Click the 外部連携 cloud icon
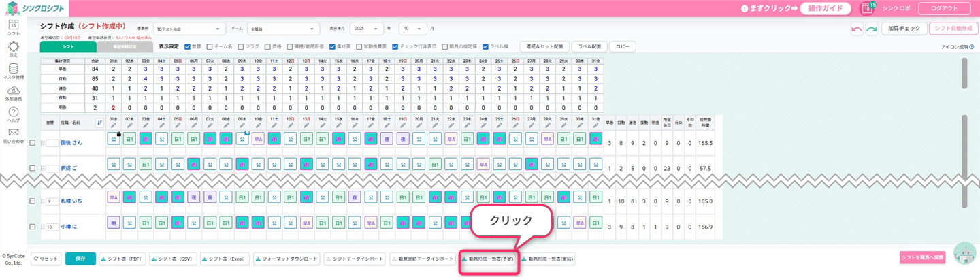 point(13,91)
